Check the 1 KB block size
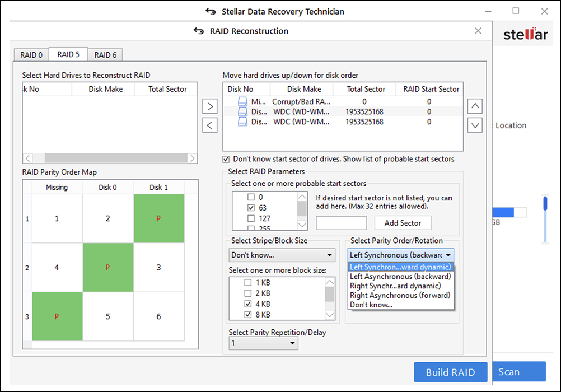Image resolution: width=561 pixels, height=392 pixels. (247, 283)
